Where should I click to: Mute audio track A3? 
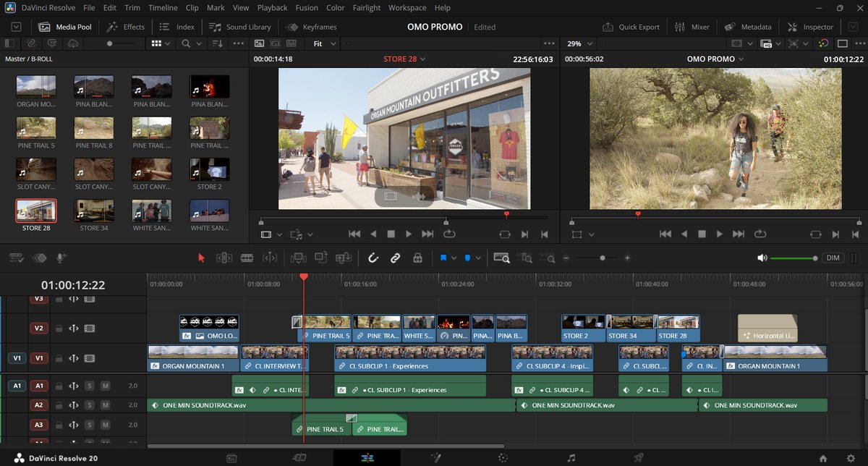(x=106, y=425)
